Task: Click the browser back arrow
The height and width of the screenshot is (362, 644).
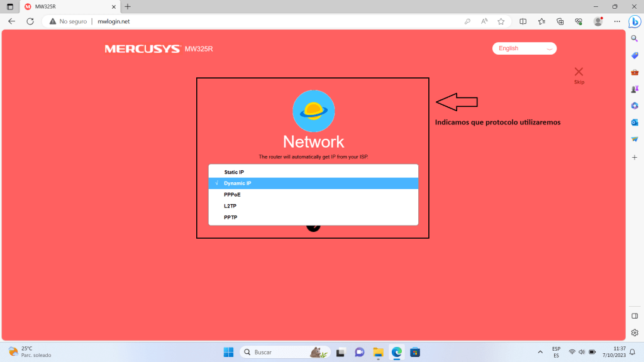Action: coord(11,21)
